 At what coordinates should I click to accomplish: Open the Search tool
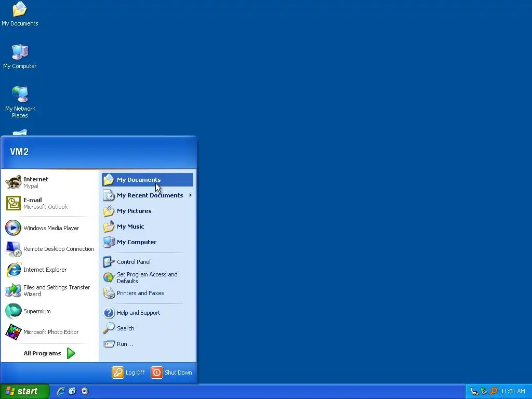pyautogui.click(x=147, y=328)
